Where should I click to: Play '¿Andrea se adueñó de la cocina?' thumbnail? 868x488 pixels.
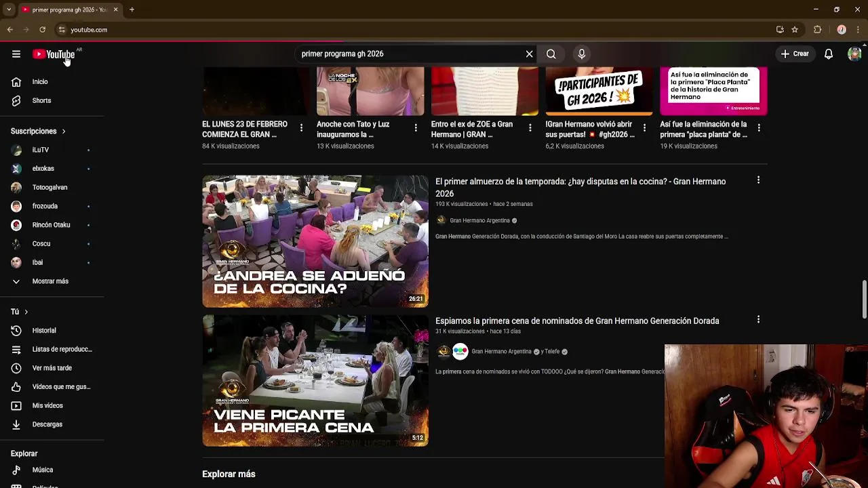[x=315, y=241]
